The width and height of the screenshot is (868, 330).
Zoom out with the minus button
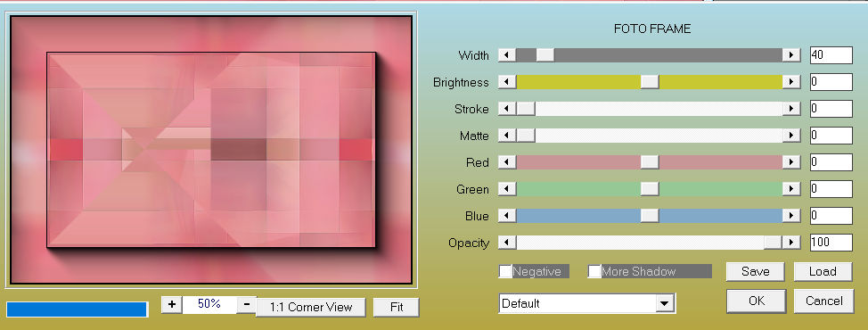[x=247, y=304]
